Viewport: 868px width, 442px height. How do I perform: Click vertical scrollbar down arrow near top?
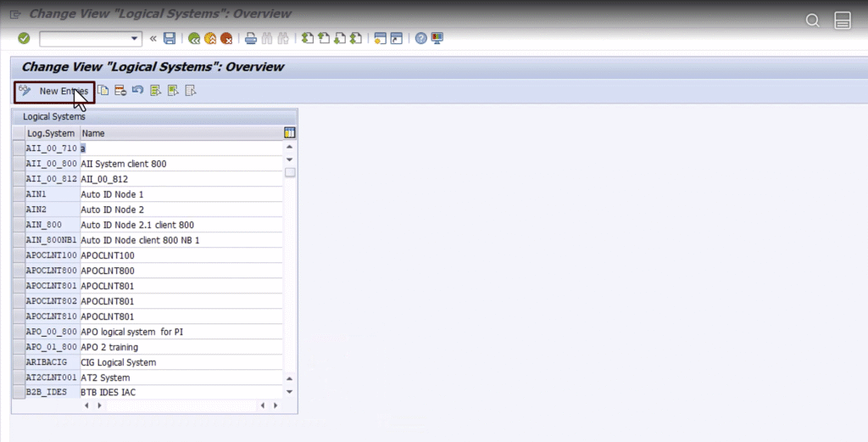(290, 159)
